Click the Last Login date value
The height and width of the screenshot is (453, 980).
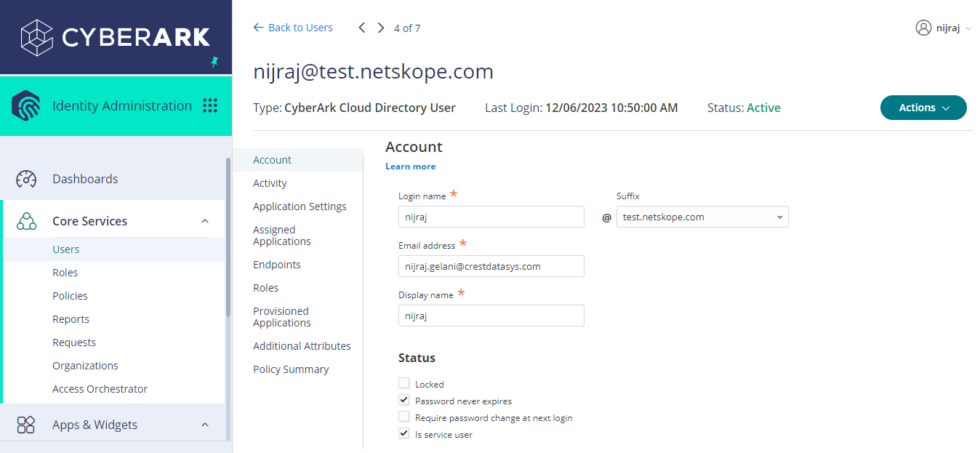point(611,108)
